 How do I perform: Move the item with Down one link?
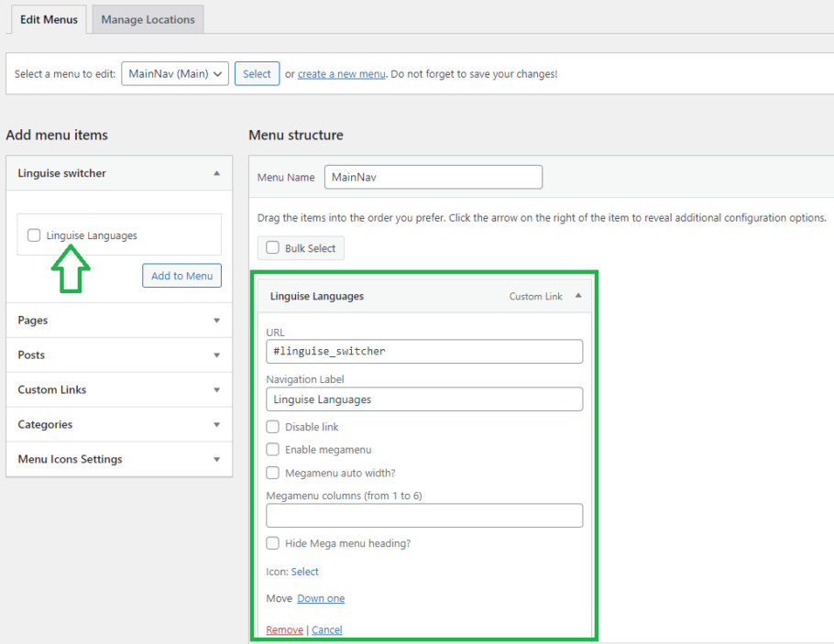321,598
